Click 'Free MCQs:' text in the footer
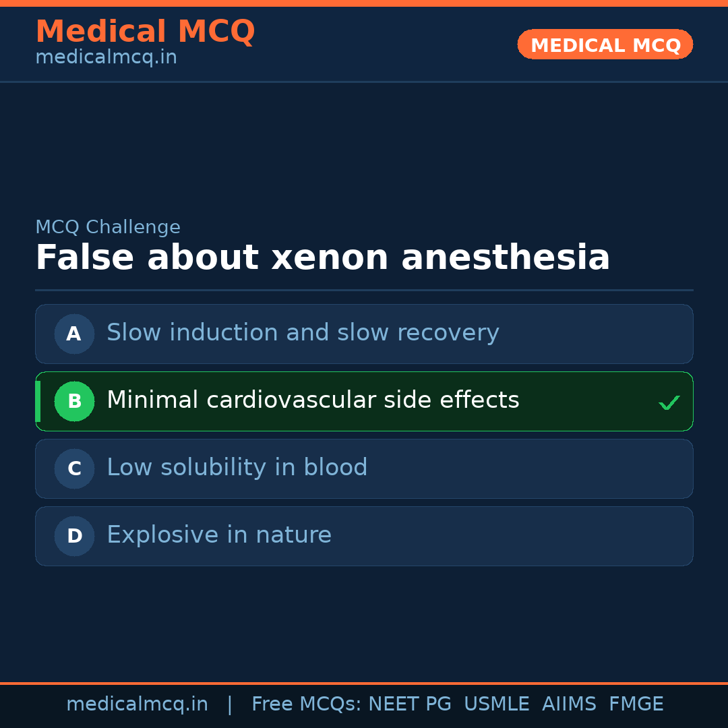The height and width of the screenshot is (728, 728). (306, 704)
